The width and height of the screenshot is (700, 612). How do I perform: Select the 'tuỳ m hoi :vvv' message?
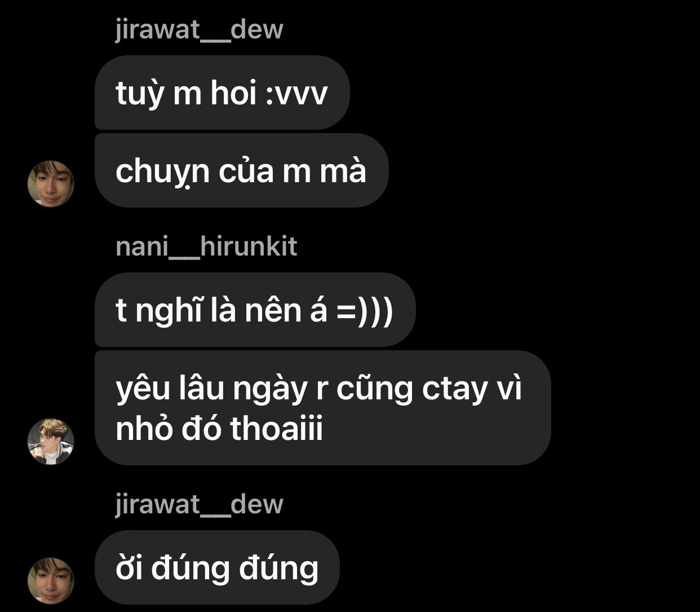pos(222,93)
